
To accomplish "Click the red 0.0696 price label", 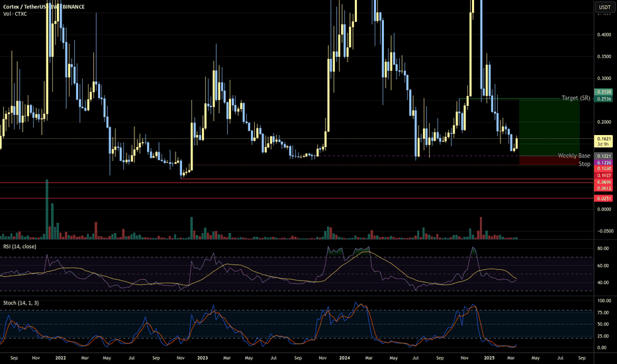I will pos(604,182).
